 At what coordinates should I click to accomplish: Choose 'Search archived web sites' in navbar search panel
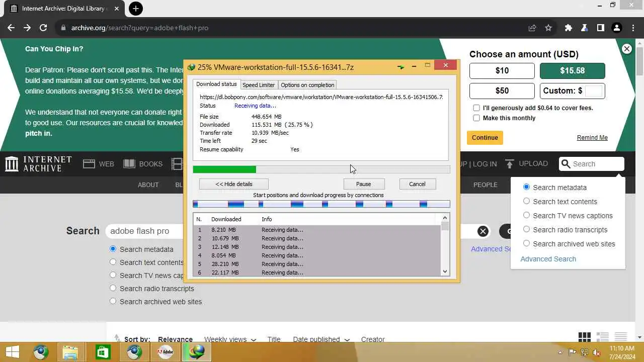pos(526,243)
